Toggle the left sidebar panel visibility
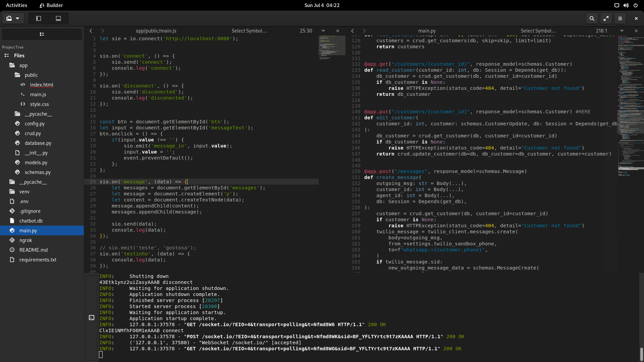The height and width of the screenshot is (362, 644). [39, 18]
